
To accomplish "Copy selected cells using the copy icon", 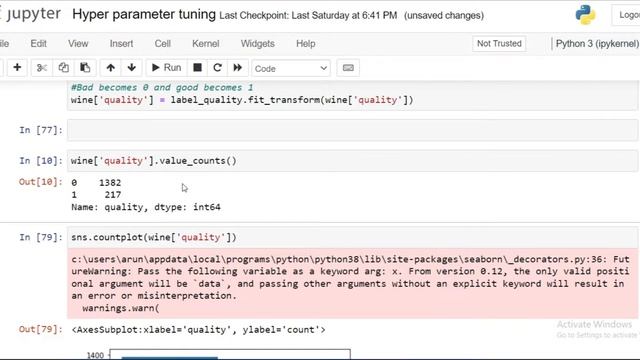I will pos(63,68).
